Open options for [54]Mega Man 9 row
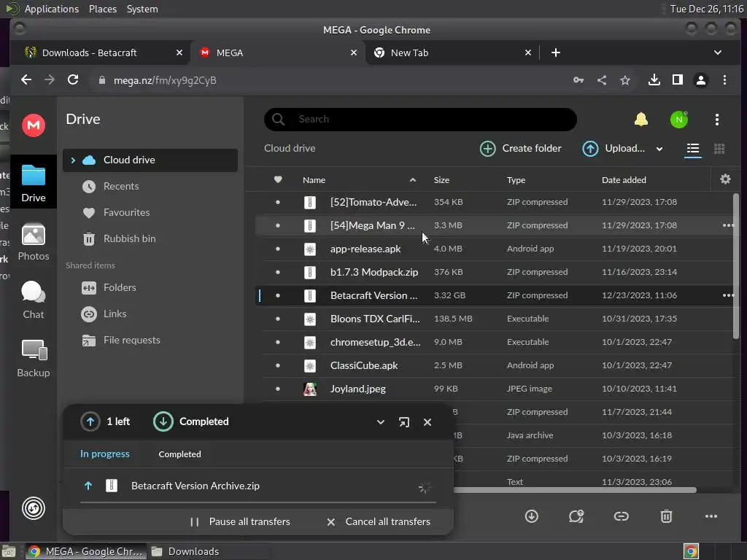The width and height of the screenshot is (747, 560). click(728, 225)
